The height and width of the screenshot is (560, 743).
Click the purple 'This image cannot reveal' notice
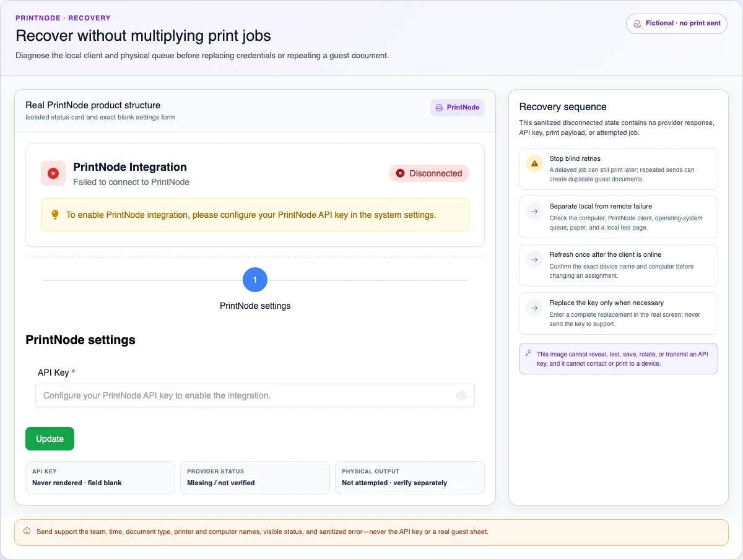click(619, 359)
